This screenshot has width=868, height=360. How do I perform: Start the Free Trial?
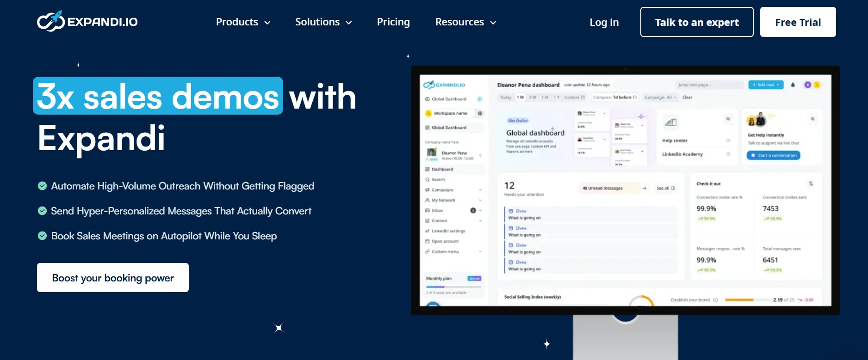pos(798,22)
